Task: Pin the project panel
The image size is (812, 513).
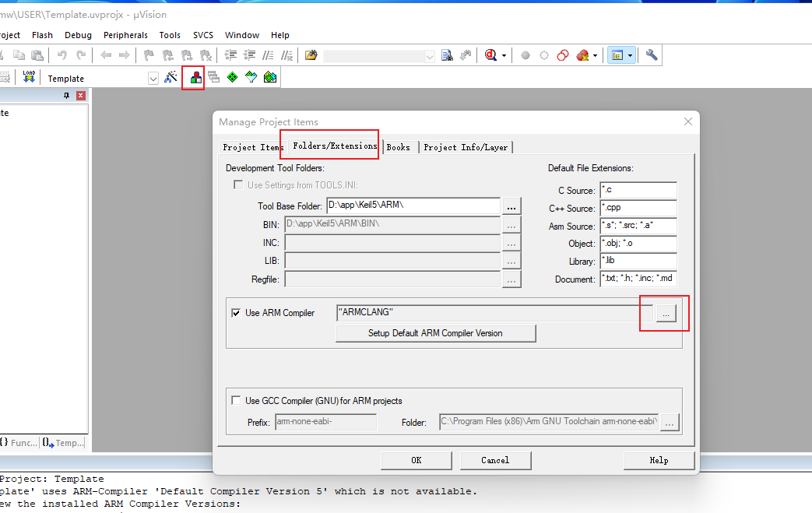Action: [x=66, y=95]
